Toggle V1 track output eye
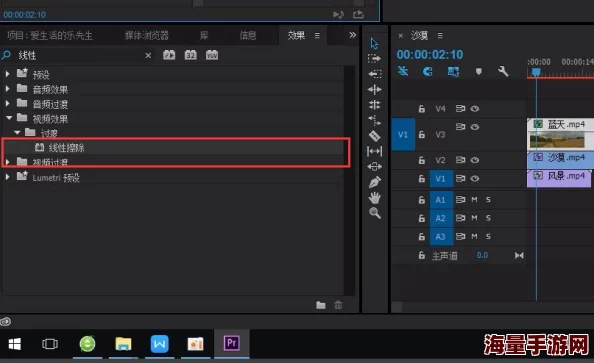The height and width of the screenshot is (363, 594). click(x=475, y=178)
